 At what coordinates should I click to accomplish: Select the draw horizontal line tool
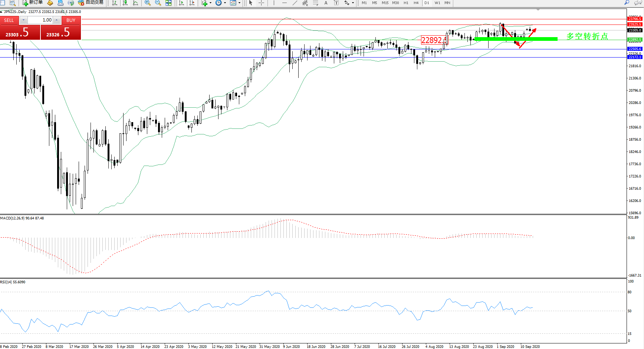tap(284, 3)
